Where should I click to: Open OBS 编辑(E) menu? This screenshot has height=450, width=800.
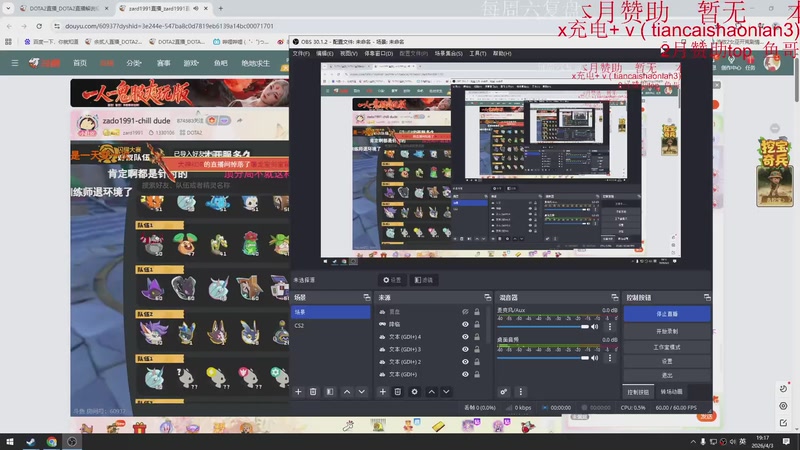point(324,54)
